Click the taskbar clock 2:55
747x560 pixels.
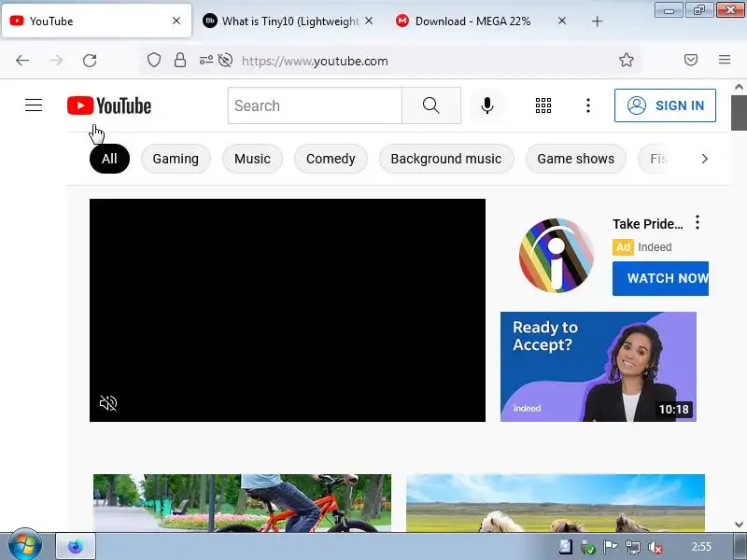(x=701, y=547)
